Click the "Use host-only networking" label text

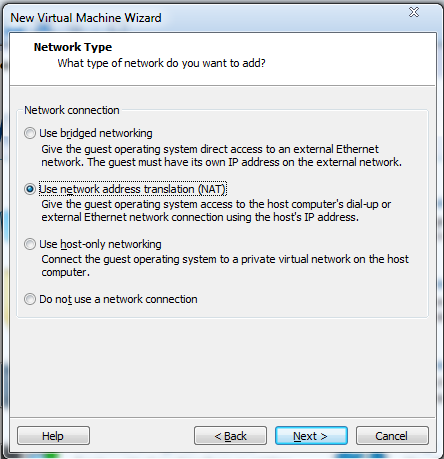pos(100,244)
